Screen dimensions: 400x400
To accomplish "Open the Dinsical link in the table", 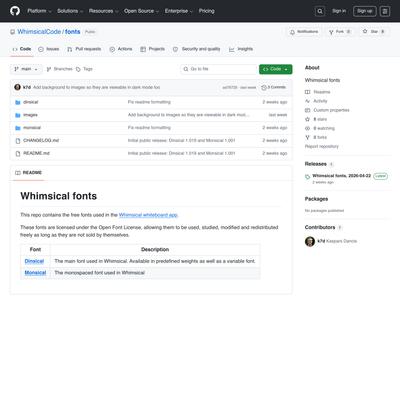I will click(x=34, y=261).
